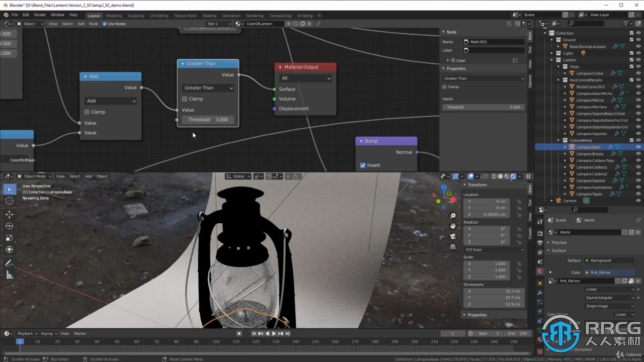The height and width of the screenshot is (362, 644).
Task: Select the Select Box tool in viewport
Action: point(10,189)
